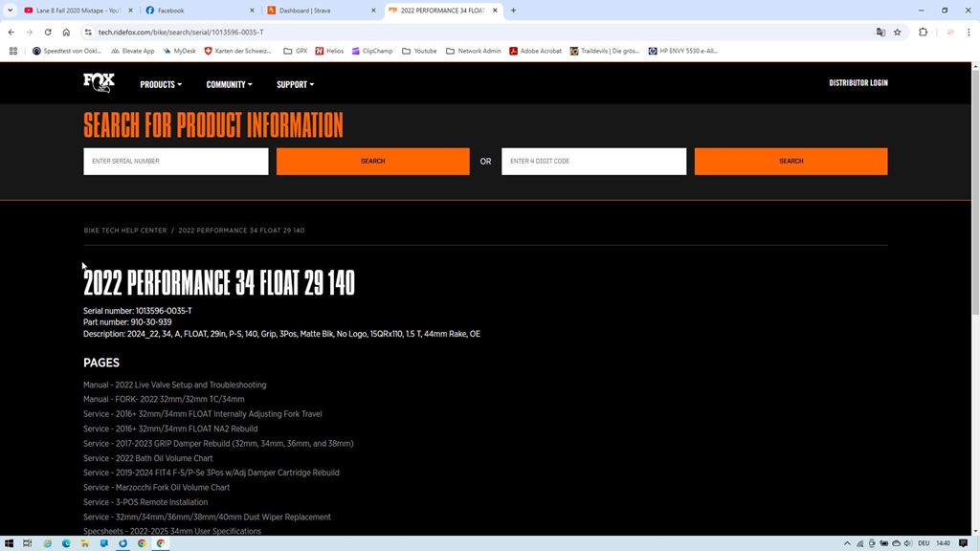Open Service Marzocchi Fork Oil Volume Chart

click(156, 487)
